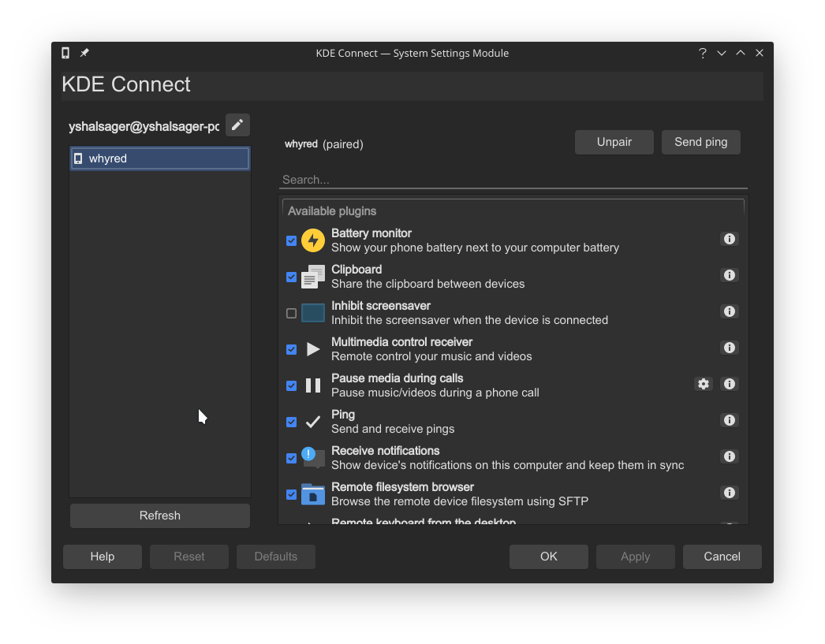The image size is (825, 644).
Task: Open the Pause media during calls info icon
Action: [x=730, y=385]
